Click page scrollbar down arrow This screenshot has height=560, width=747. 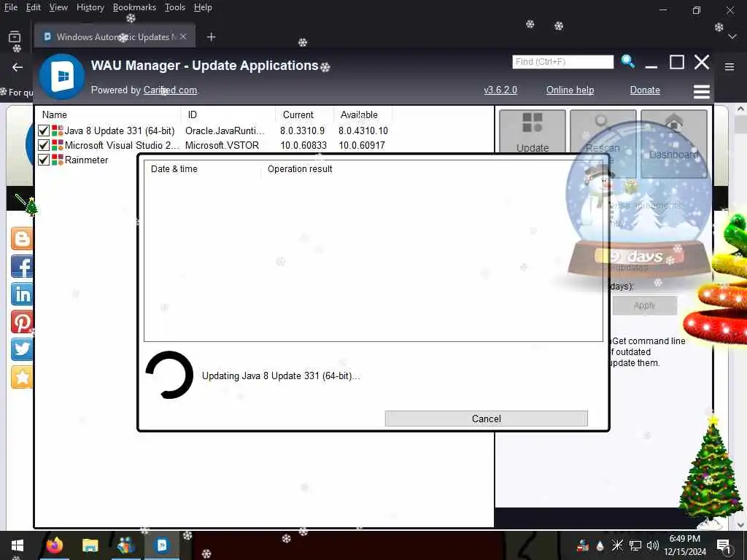pyautogui.click(x=740, y=525)
